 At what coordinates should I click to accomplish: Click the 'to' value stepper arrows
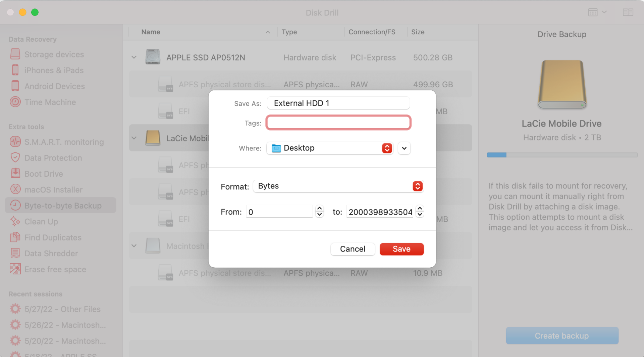(420, 212)
